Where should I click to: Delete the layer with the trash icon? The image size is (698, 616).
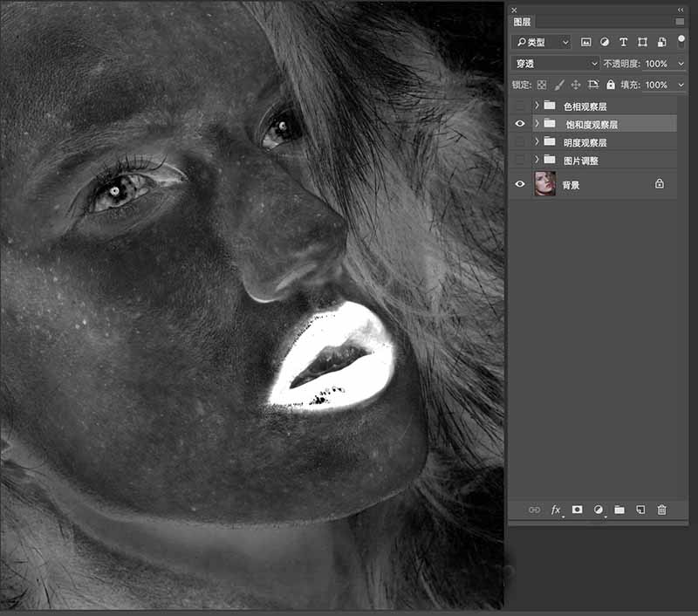point(661,510)
